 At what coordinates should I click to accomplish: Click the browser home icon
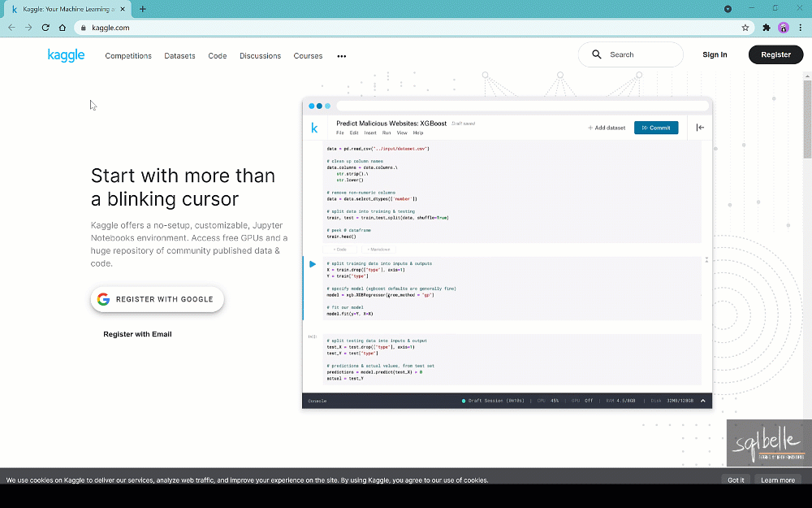63,28
